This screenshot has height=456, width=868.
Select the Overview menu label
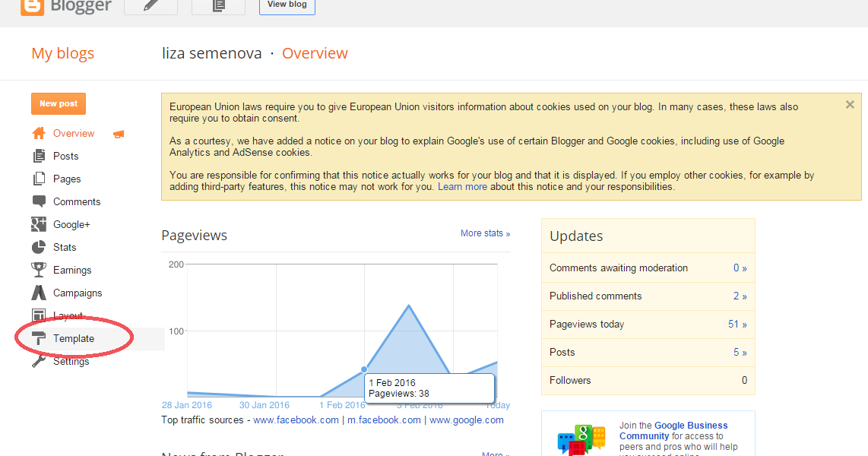coord(74,133)
